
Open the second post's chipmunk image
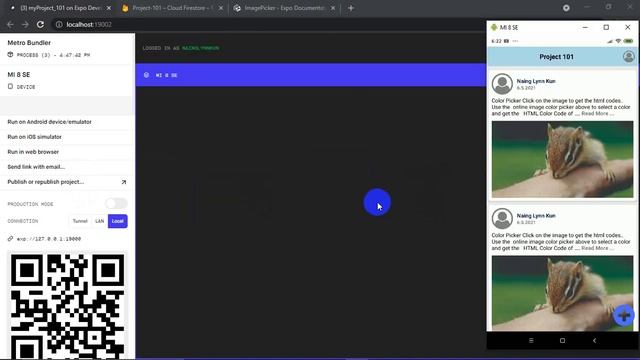click(x=562, y=293)
